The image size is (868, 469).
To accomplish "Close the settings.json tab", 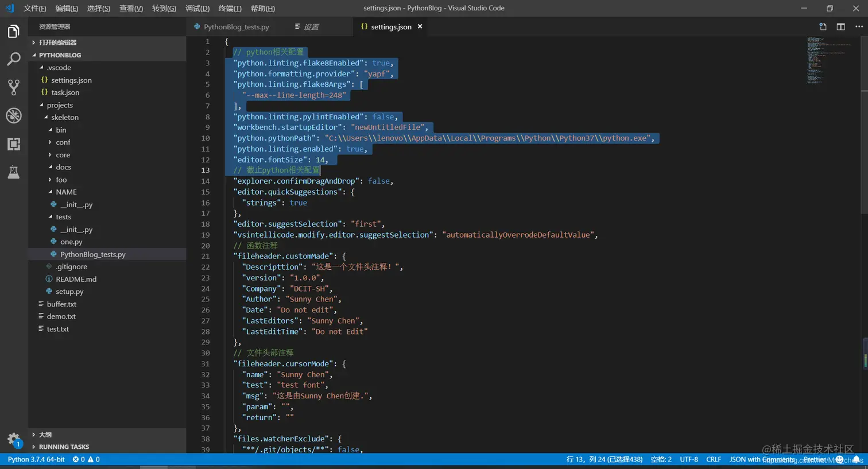I will 420,26.
